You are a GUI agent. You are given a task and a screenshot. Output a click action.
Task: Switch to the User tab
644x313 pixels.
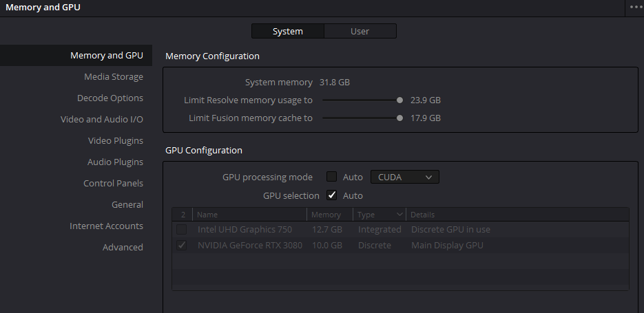[360, 31]
